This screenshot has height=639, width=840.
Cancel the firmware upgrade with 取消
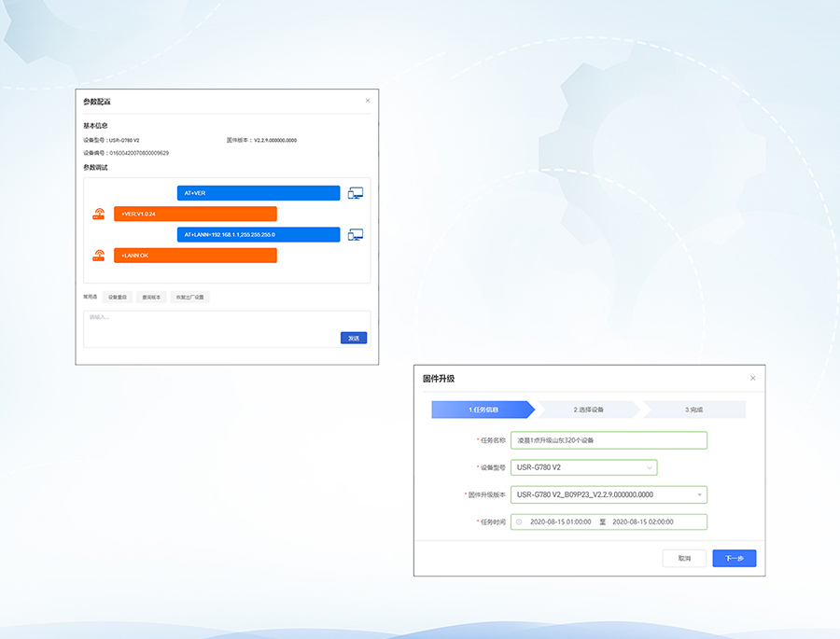click(x=684, y=559)
